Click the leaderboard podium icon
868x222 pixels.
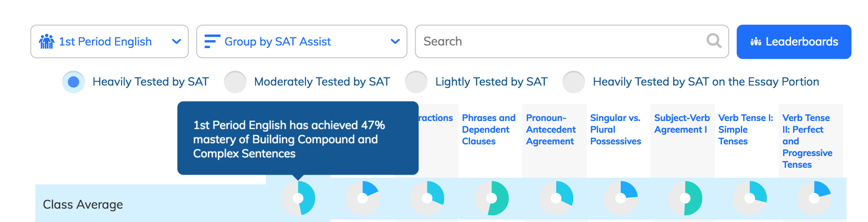(x=756, y=42)
